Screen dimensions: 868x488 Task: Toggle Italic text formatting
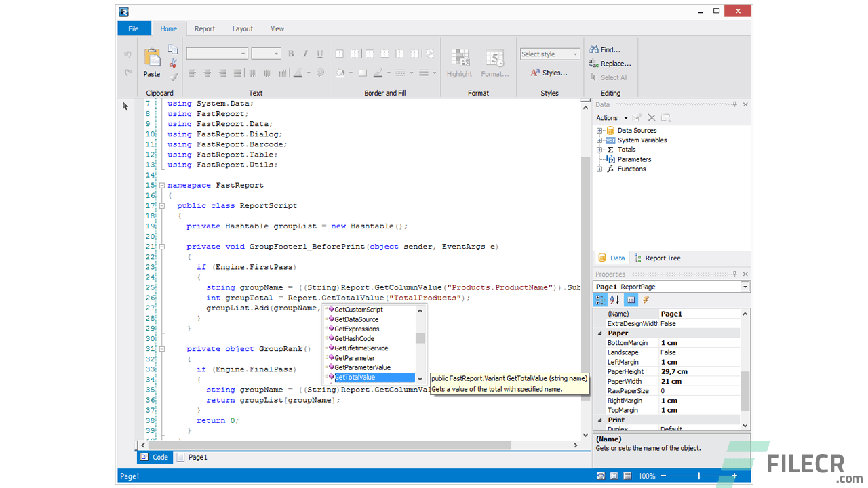click(x=305, y=54)
